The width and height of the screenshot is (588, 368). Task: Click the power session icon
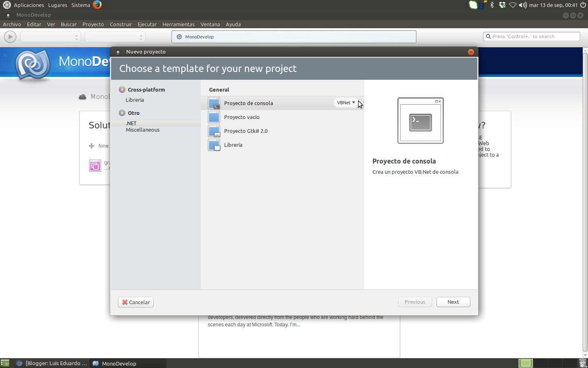coord(583,5)
